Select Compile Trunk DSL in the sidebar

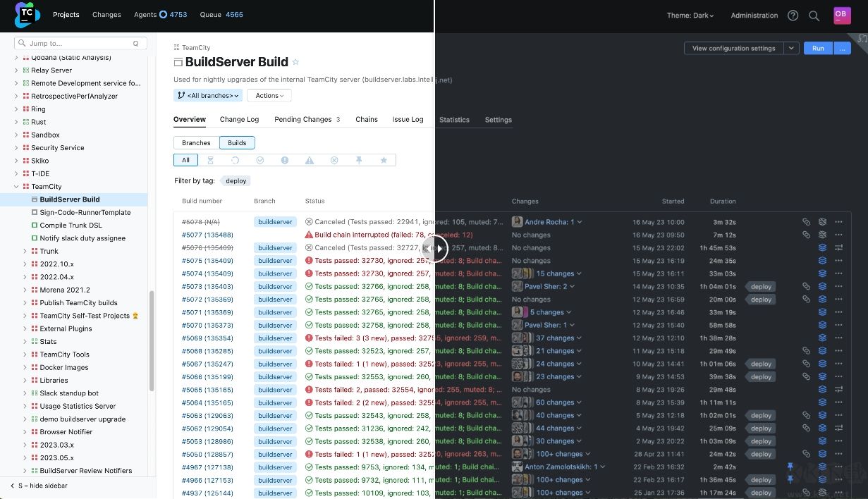pos(71,225)
